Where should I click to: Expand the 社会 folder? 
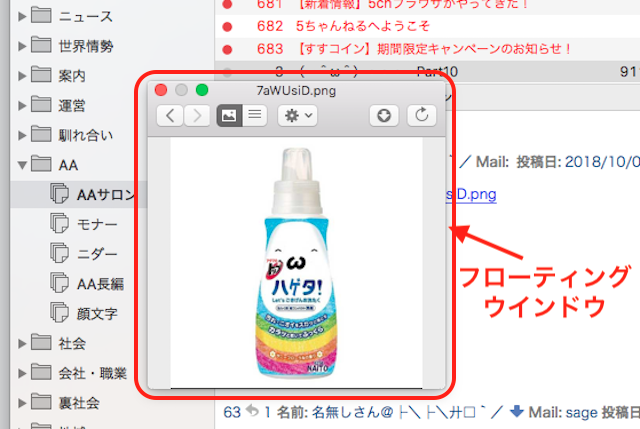point(22,344)
